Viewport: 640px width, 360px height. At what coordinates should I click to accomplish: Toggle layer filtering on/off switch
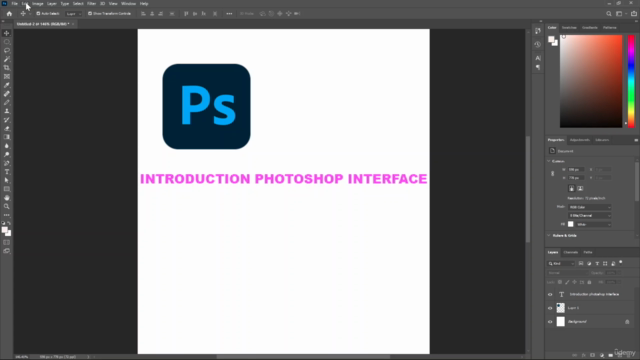coord(621,262)
